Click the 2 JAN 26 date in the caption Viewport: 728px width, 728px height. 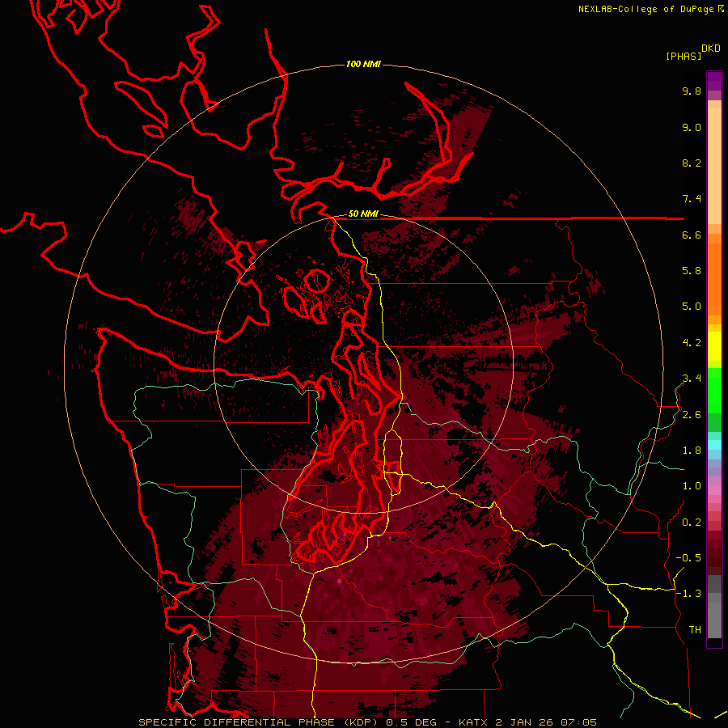(523, 722)
